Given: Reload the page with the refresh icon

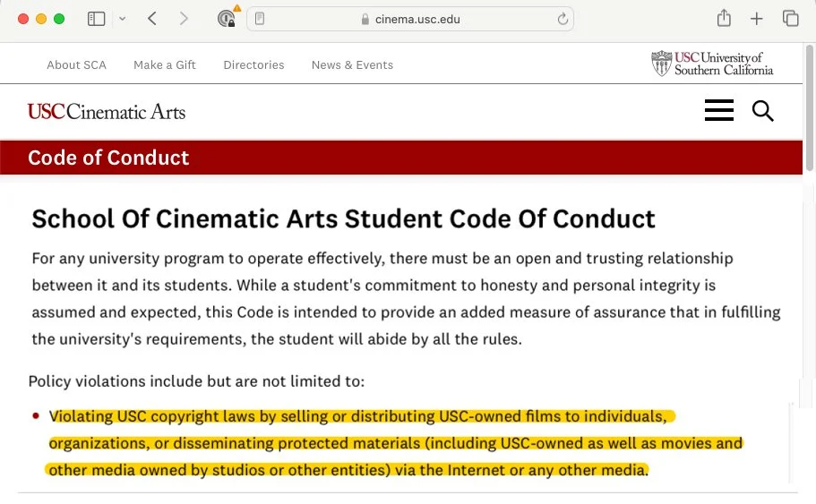Looking at the screenshot, I should tap(563, 19).
